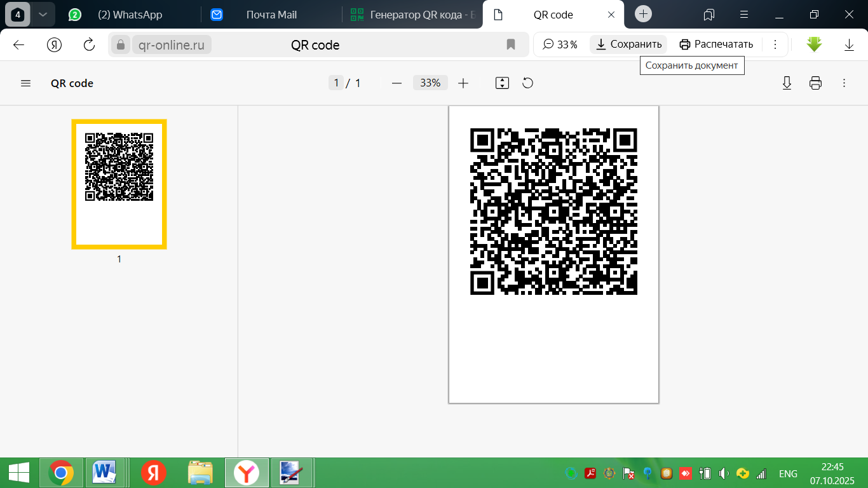Screen dimensions: 868x488
Task: Bookmark this page in the address bar
Action: [x=510, y=44]
